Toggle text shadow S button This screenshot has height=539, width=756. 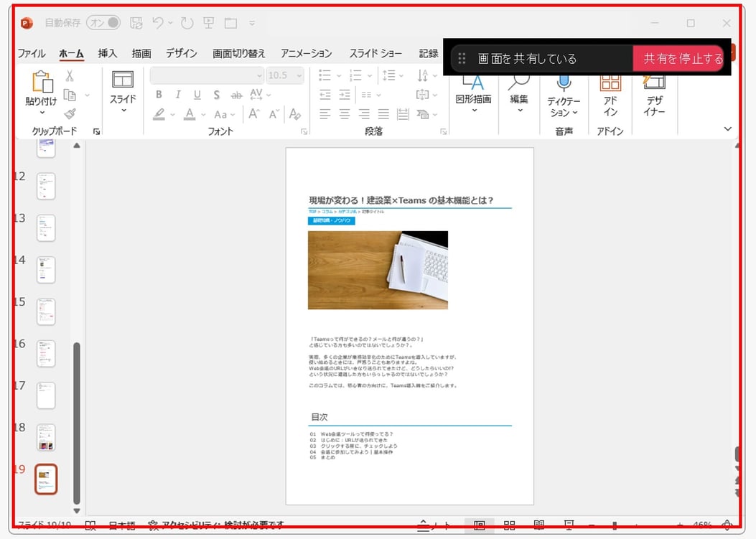tap(217, 95)
